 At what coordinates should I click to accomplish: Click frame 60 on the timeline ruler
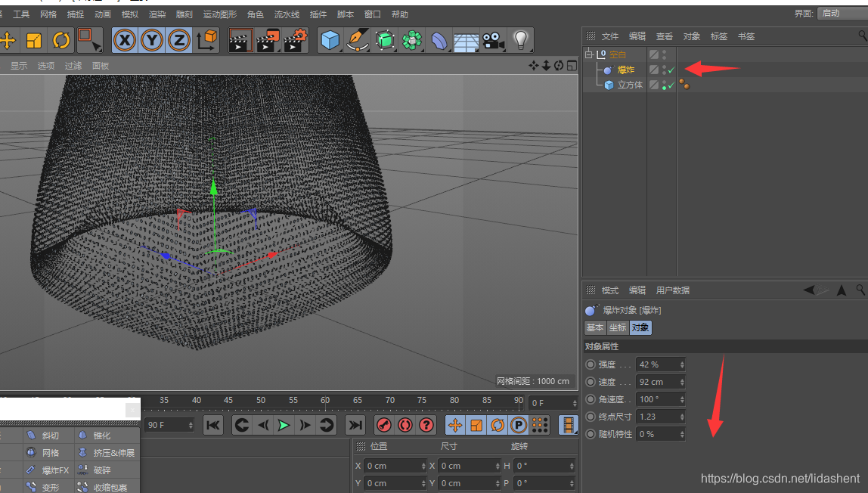point(325,400)
